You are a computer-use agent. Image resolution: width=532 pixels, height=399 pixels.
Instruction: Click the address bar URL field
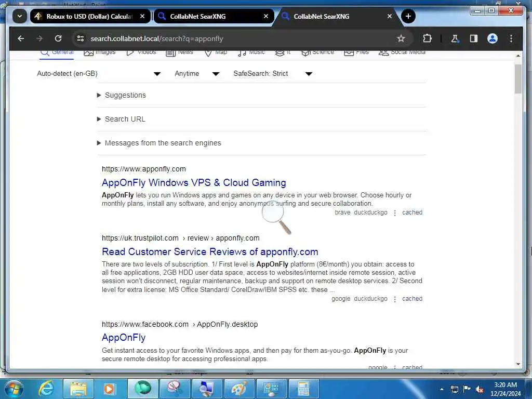pos(237,38)
